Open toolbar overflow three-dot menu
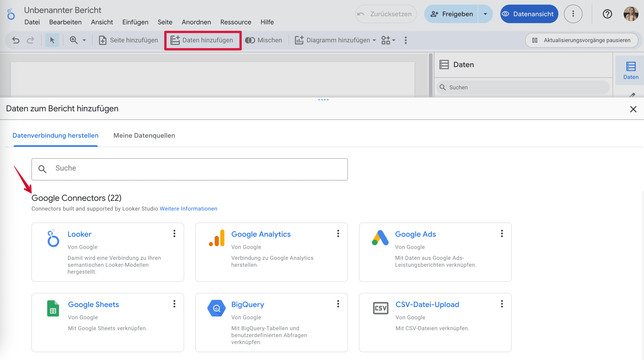The image size is (644, 360). click(x=406, y=40)
